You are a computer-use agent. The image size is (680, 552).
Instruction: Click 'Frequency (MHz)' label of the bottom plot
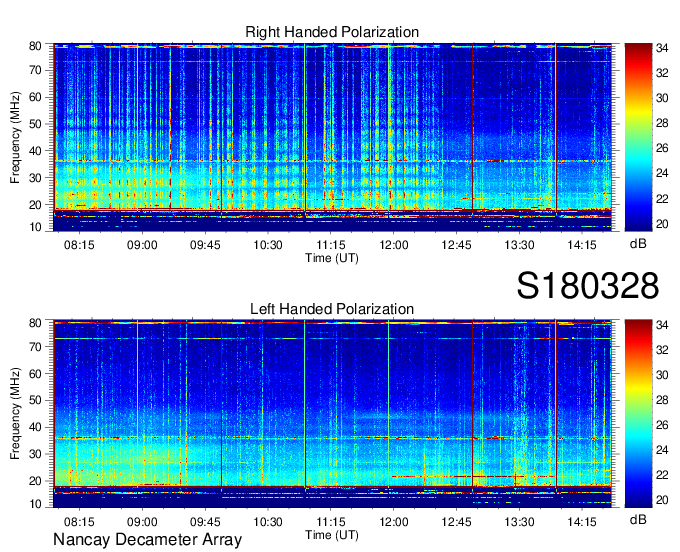point(15,414)
